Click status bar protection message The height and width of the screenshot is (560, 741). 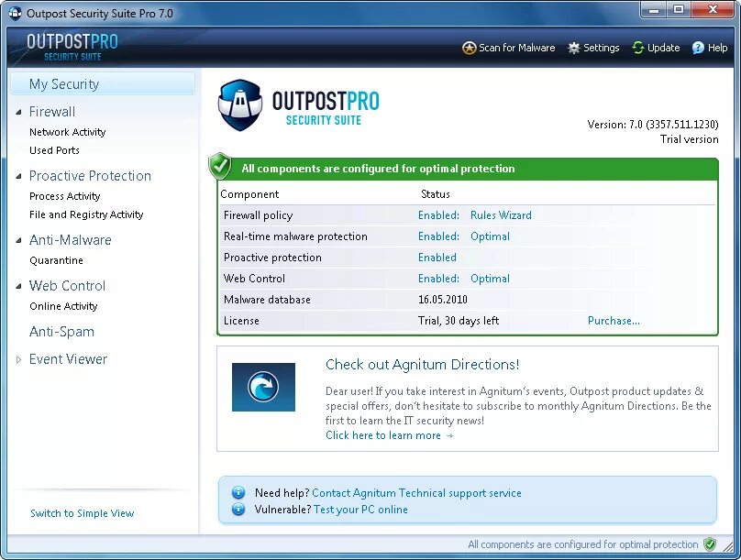582,544
